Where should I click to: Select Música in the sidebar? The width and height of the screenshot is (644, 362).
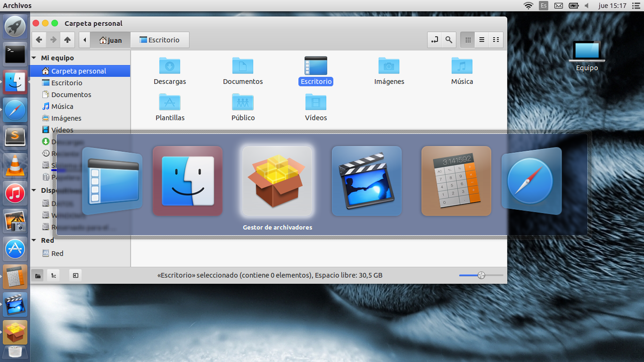tap(80, 107)
